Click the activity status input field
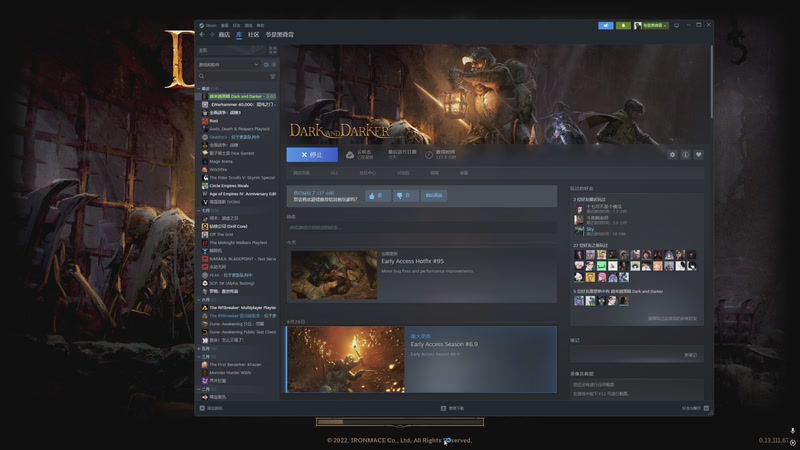800x450 pixels. click(421, 228)
